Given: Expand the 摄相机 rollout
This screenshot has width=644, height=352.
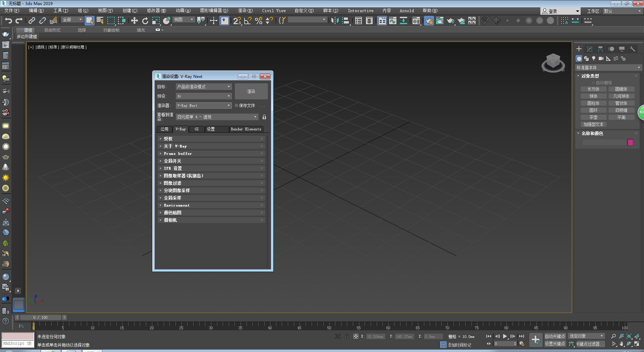Looking at the screenshot, I should (211, 220).
